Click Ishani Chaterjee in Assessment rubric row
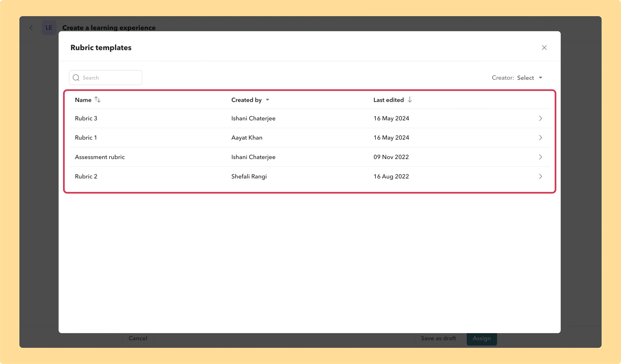The height and width of the screenshot is (364, 621). 253,157
